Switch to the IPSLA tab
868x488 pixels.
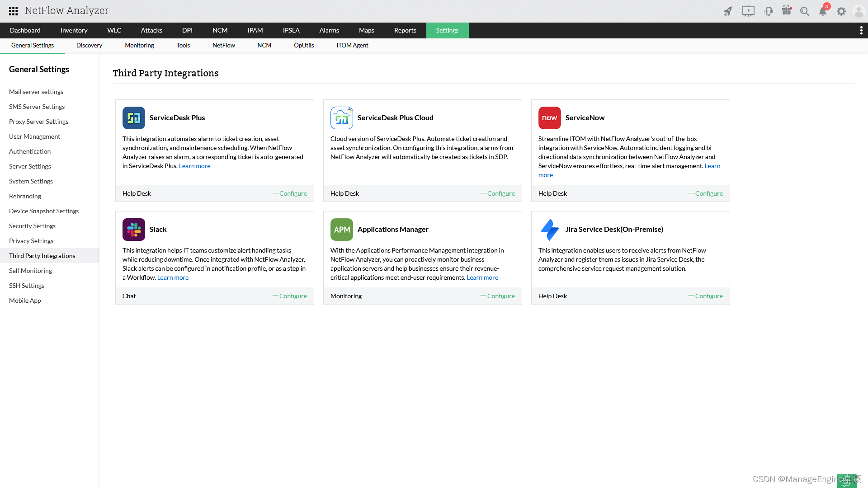[291, 30]
